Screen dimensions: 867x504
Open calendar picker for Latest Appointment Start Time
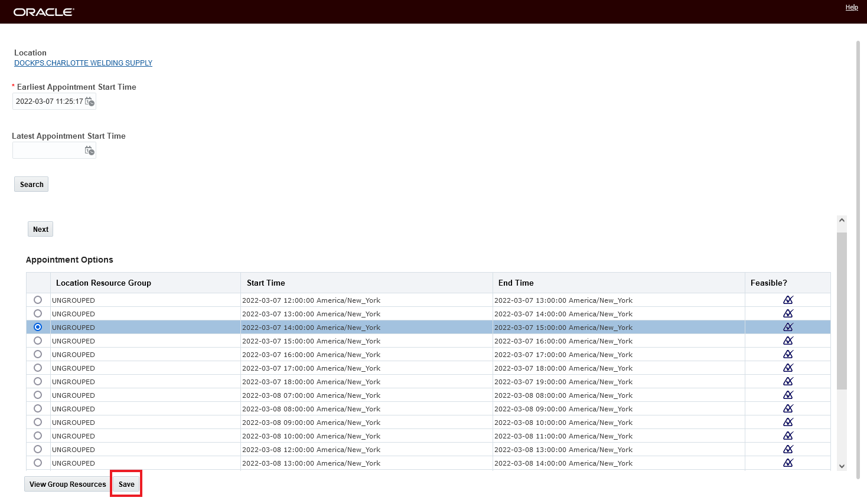[90, 150]
